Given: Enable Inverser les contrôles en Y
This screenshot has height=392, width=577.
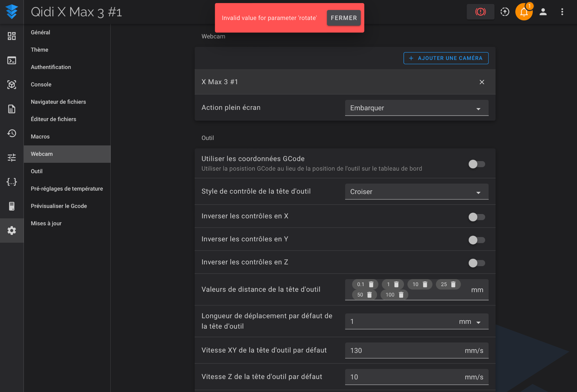Looking at the screenshot, I should (477, 240).
